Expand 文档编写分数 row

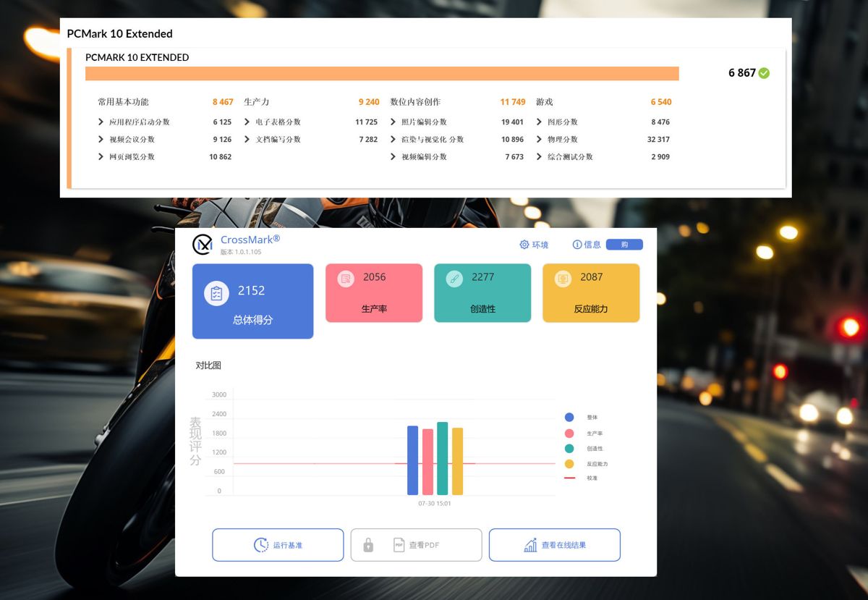(x=247, y=140)
